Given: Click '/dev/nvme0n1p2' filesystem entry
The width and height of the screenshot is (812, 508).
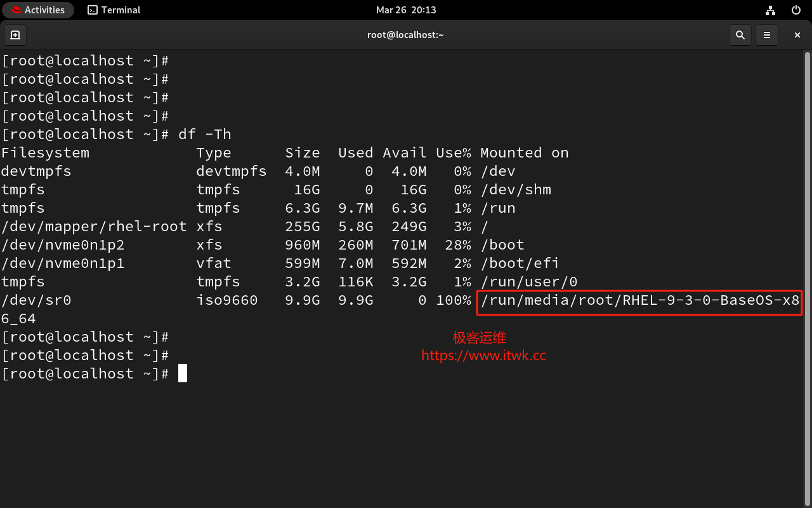Looking at the screenshot, I should click(x=63, y=245).
